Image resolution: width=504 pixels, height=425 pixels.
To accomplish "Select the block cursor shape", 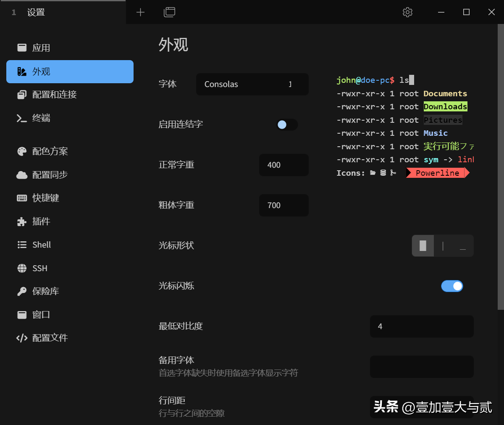I will pyautogui.click(x=423, y=245).
